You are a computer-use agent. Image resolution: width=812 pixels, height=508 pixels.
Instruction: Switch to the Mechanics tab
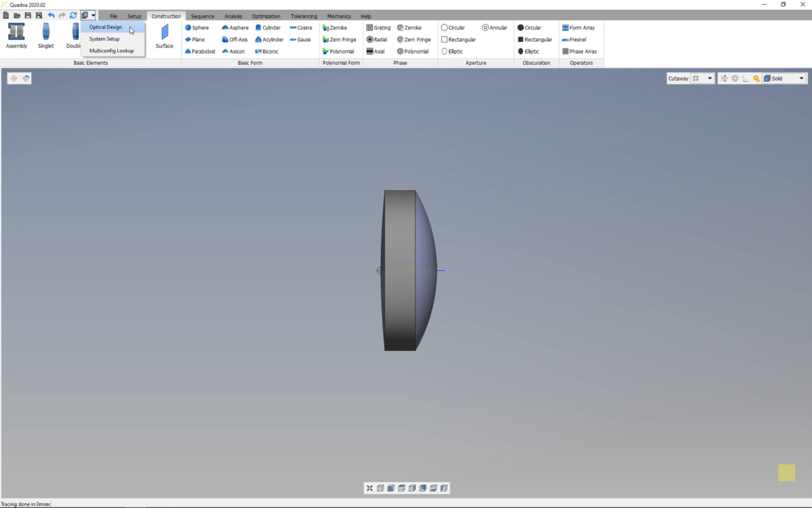click(339, 16)
